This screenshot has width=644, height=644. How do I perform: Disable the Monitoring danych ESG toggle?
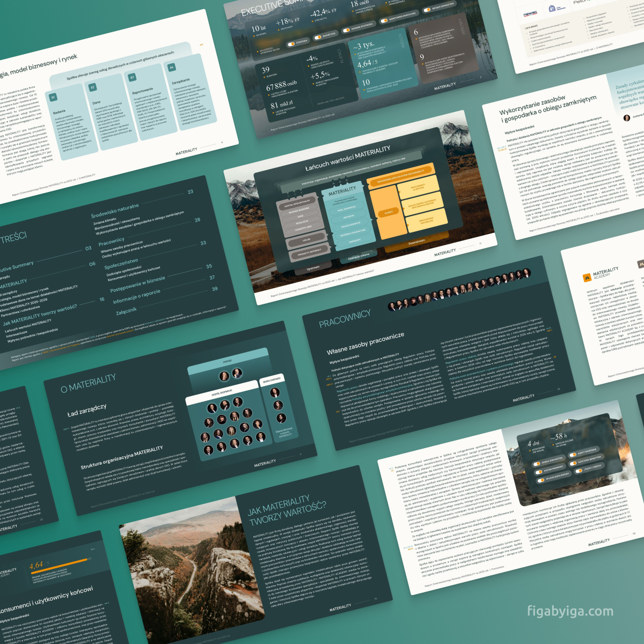tap(384, 20)
